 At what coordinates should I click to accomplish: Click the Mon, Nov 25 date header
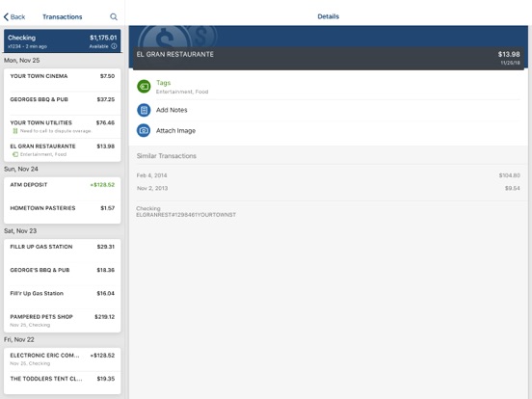[22, 61]
